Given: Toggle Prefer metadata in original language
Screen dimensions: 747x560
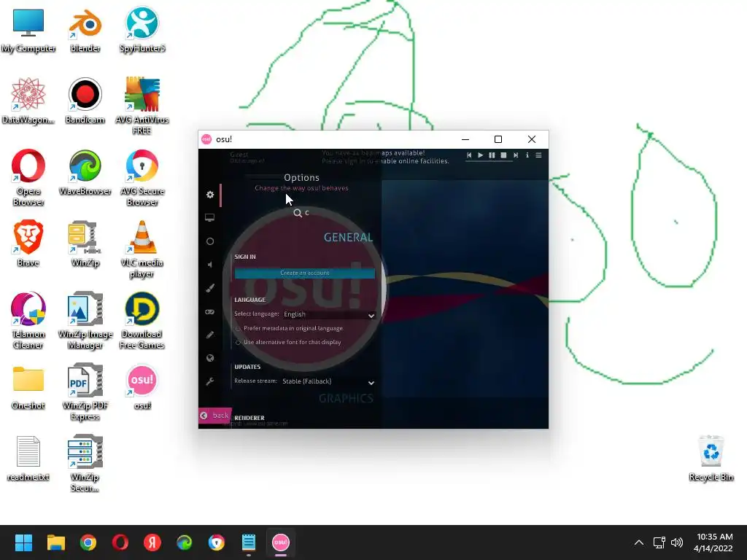Looking at the screenshot, I should coord(289,328).
